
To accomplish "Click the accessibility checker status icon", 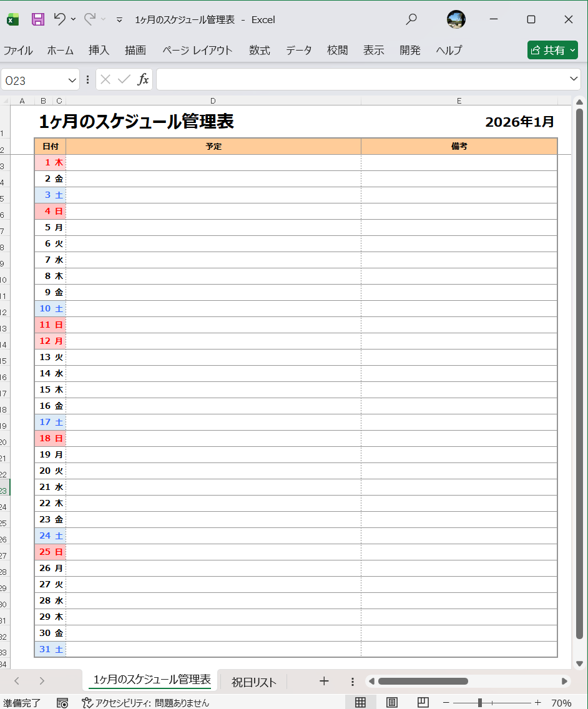I will (x=87, y=703).
